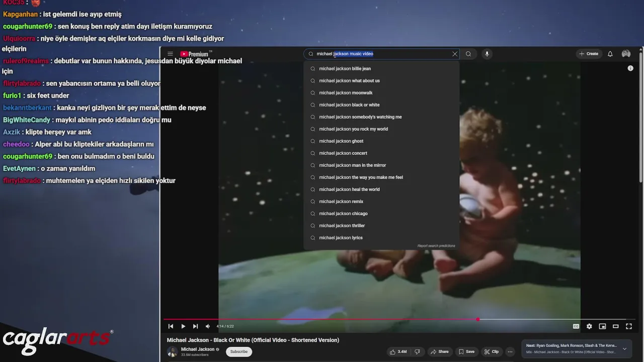The height and width of the screenshot is (362, 644).
Task: Click chat username Kapganhan
Action: [21, 14]
